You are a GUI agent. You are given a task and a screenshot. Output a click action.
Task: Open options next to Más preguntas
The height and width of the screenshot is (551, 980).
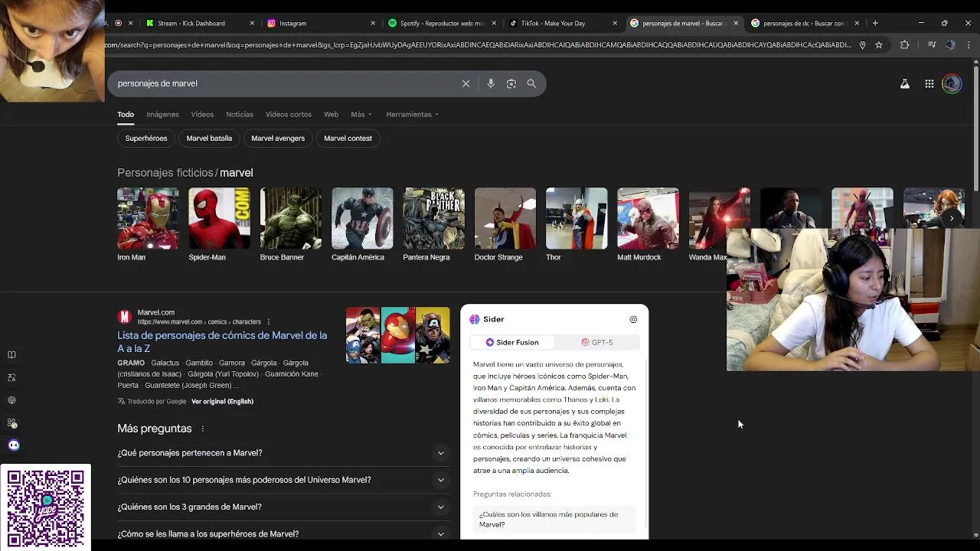pos(202,429)
